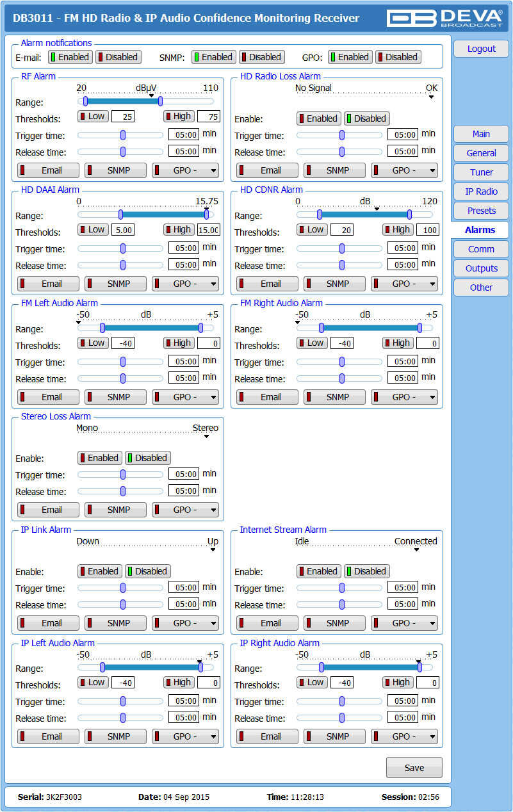Toggle Email for HD DAAI Alarm

48,284
